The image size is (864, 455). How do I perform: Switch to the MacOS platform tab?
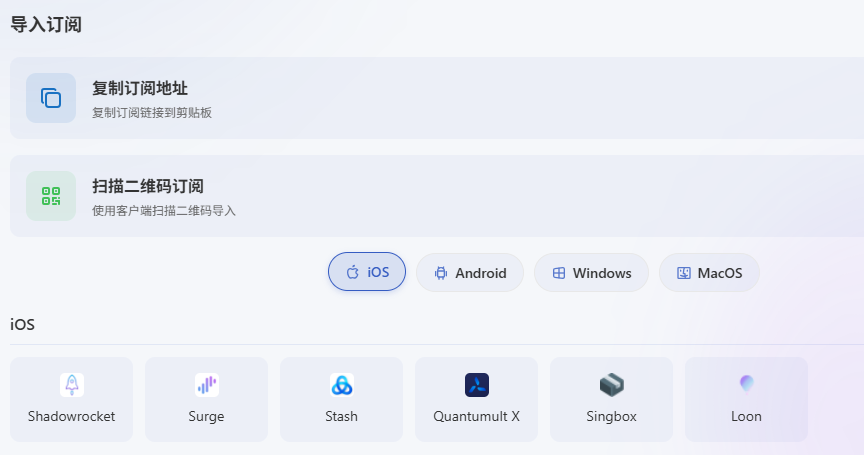point(709,273)
